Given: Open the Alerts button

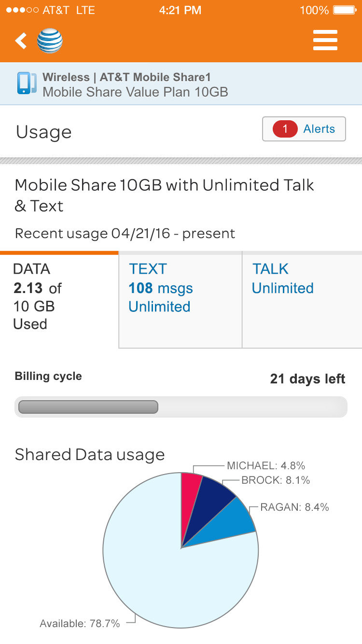Looking at the screenshot, I should tap(304, 129).
